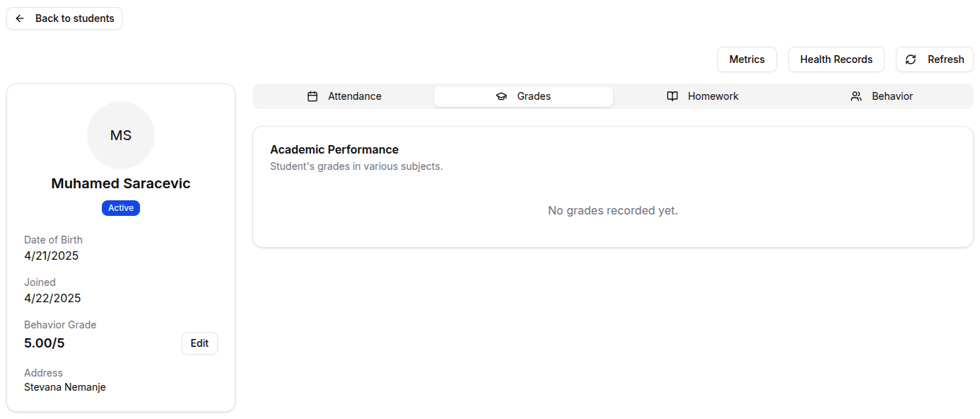Click the people icon beside Behavior
The image size is (980, 419).
coord(856,96)
